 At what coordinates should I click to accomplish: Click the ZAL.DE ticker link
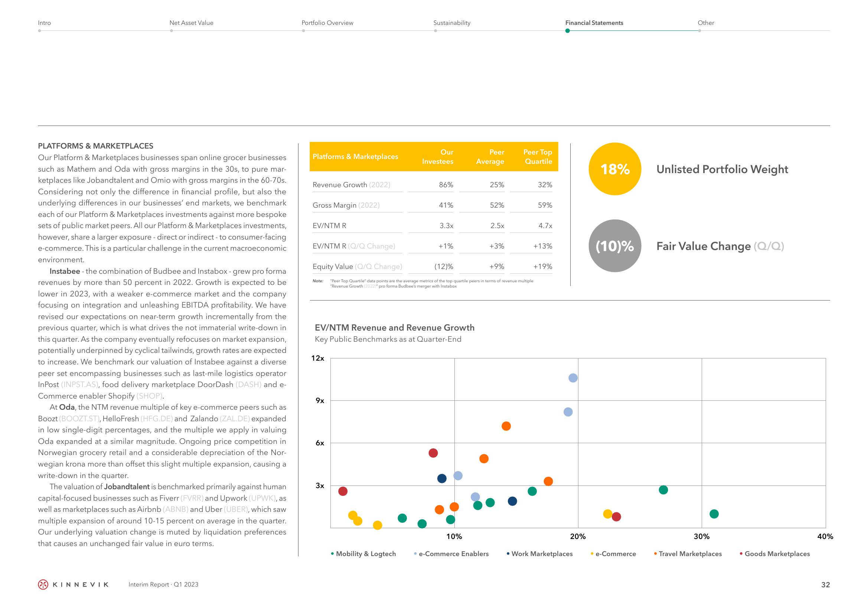click(x=235, y=418)
